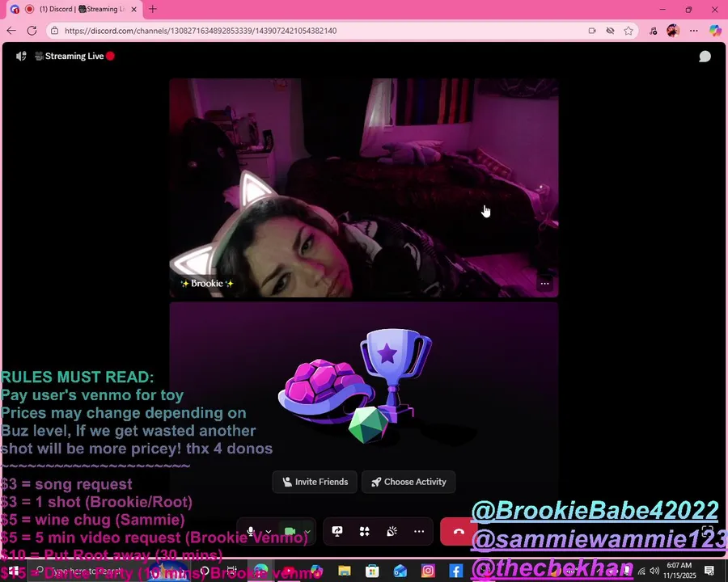Open browser settings and more menu
The width and height of the screenshot is (728, 582).
point(694,31)
